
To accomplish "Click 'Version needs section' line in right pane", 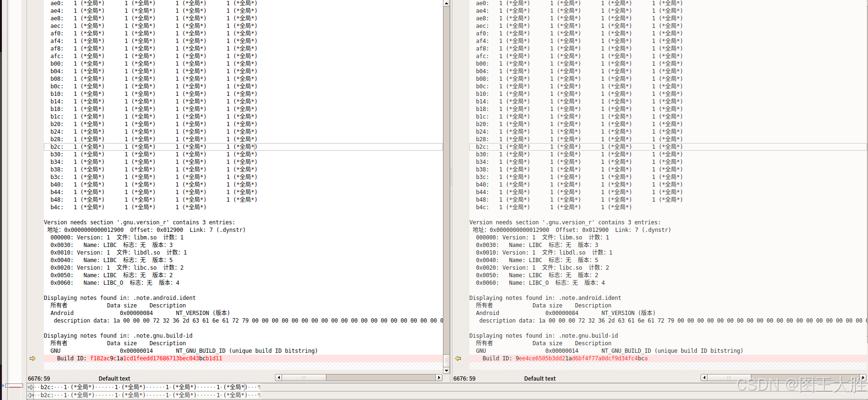I will [565, 222].
